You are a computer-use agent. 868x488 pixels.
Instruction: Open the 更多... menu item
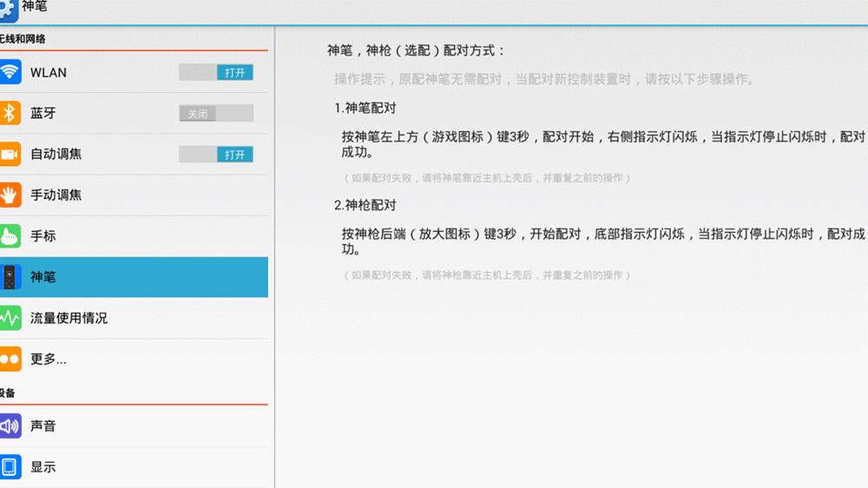[134, 359]
